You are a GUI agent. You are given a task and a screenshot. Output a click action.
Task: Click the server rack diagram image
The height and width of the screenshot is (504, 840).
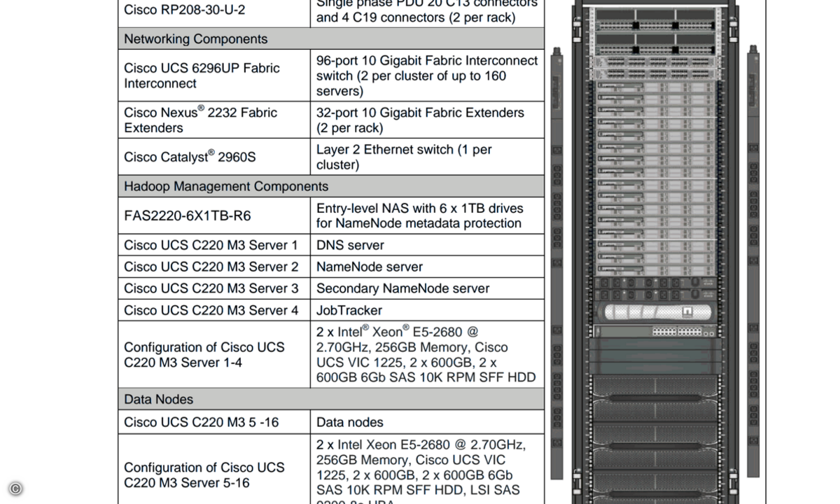pyautogui.click(x=655, y=252)
